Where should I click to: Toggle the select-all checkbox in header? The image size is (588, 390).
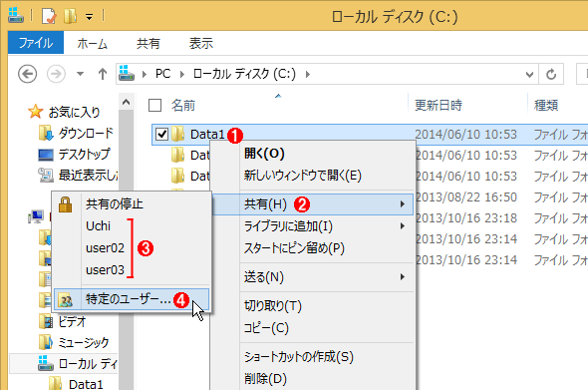coord(154,106)
